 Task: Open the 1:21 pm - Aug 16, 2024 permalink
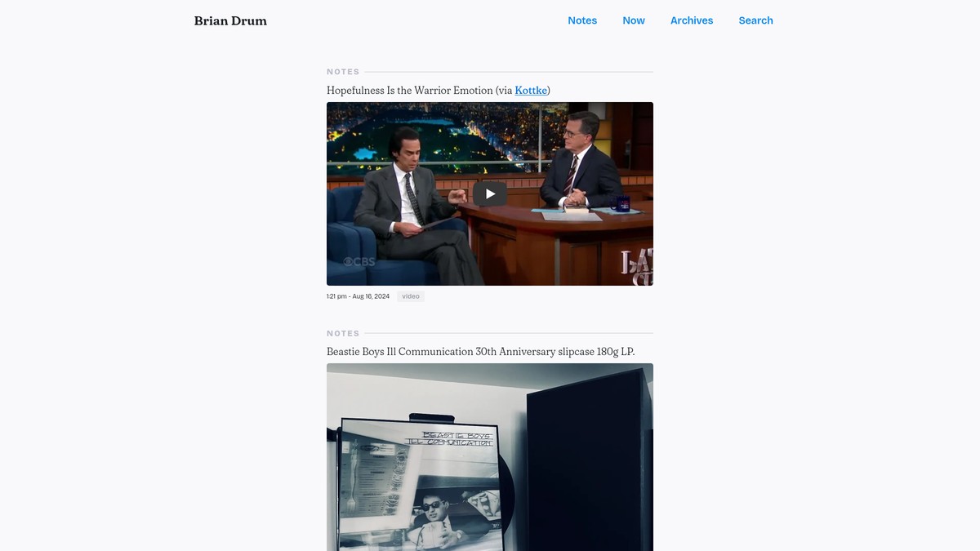358,296
